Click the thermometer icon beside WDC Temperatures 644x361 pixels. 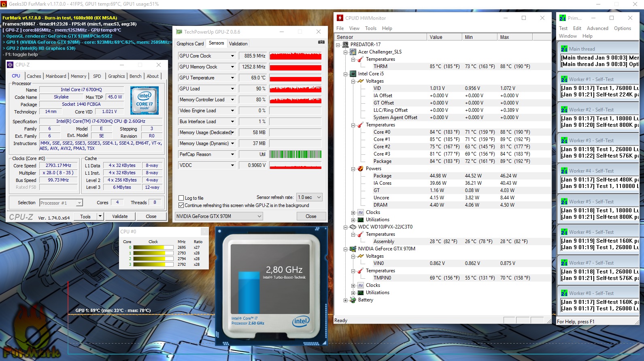pyautogui.click(x=361, y=234)
